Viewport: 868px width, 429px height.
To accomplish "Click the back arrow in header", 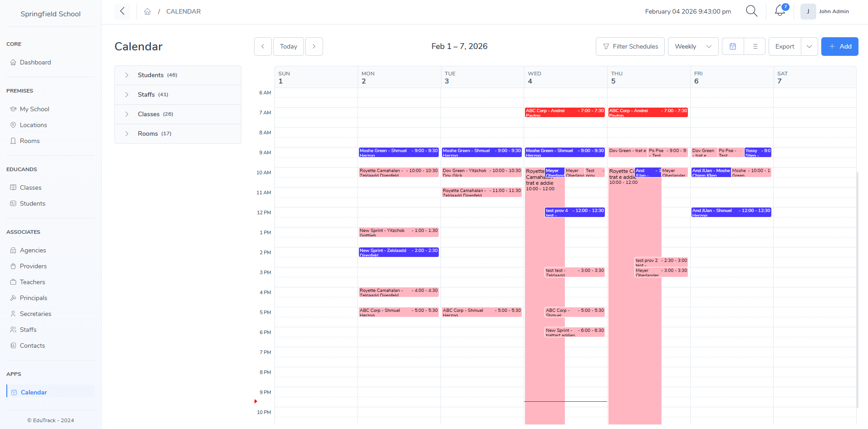I will coord(122,11).
